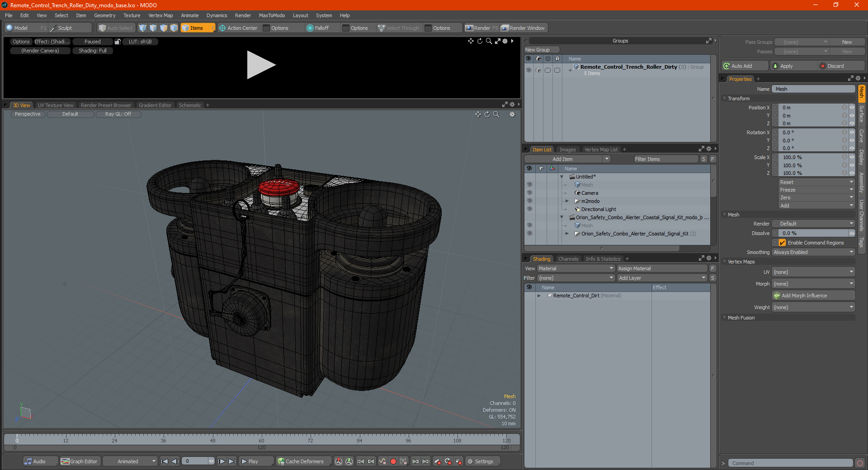Toggle Enable Command Regions checkbox
This screenshot has height=470, width=868.
(x=782, y=243)
